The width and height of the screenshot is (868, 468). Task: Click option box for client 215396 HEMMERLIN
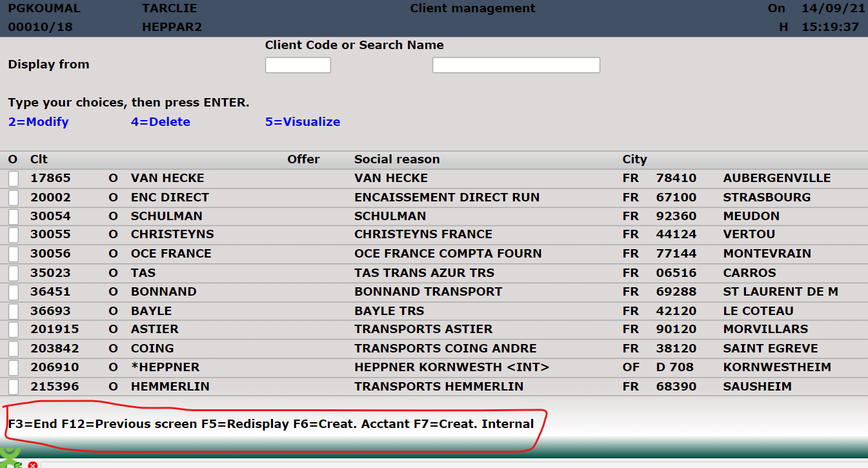pos(14,387)
